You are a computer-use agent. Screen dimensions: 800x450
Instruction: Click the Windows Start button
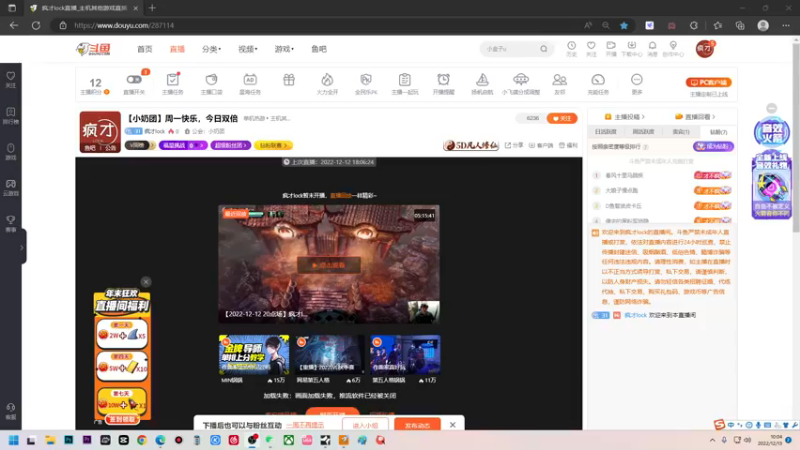(13, 440)
